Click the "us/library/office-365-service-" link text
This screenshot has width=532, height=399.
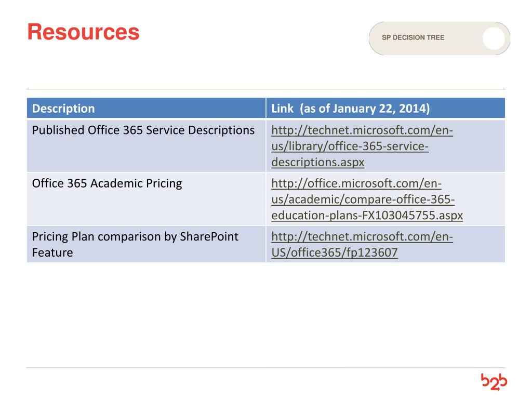[350, 147]
